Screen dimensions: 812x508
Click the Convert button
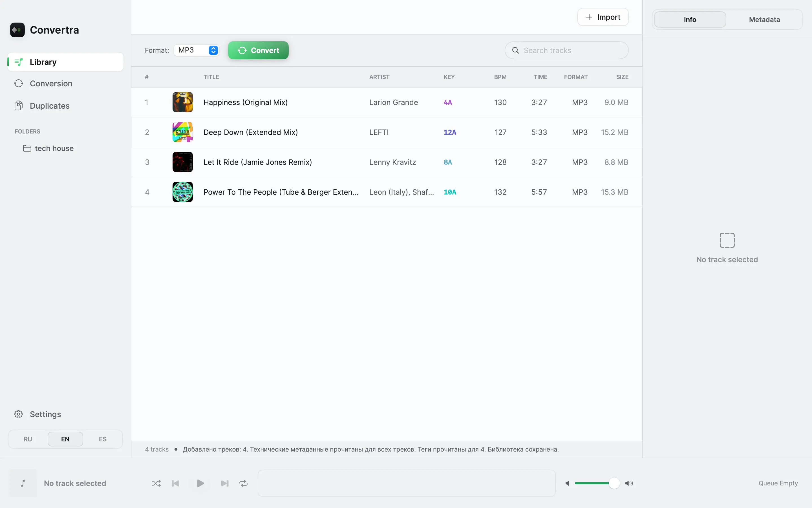pyautogui.click(x=258, y=51)
